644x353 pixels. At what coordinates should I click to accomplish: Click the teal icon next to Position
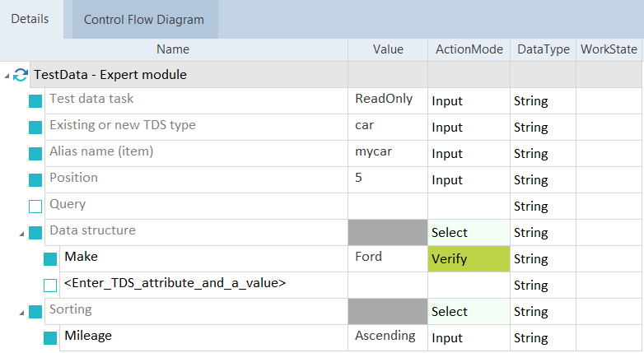click(x=35, y=180)
